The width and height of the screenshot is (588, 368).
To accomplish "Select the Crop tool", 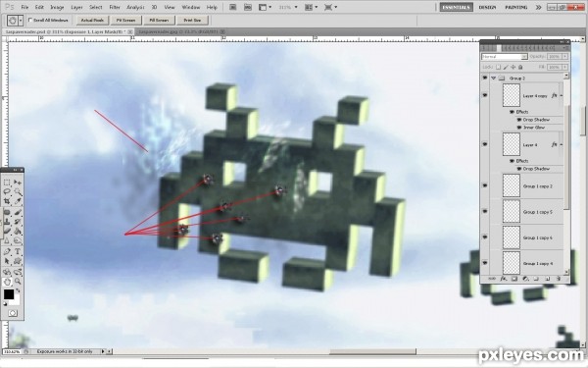I will pos(7,201).
